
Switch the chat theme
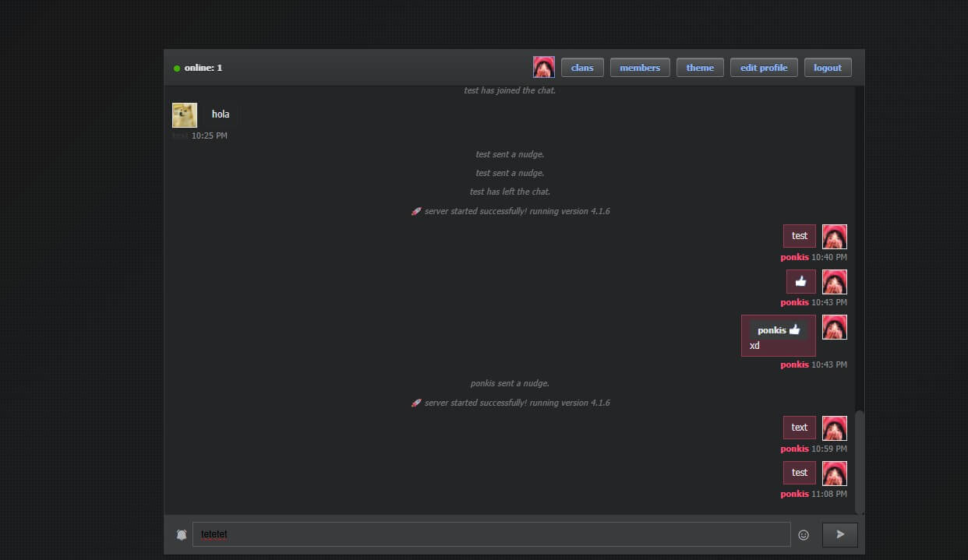click(x=700, y=68)
